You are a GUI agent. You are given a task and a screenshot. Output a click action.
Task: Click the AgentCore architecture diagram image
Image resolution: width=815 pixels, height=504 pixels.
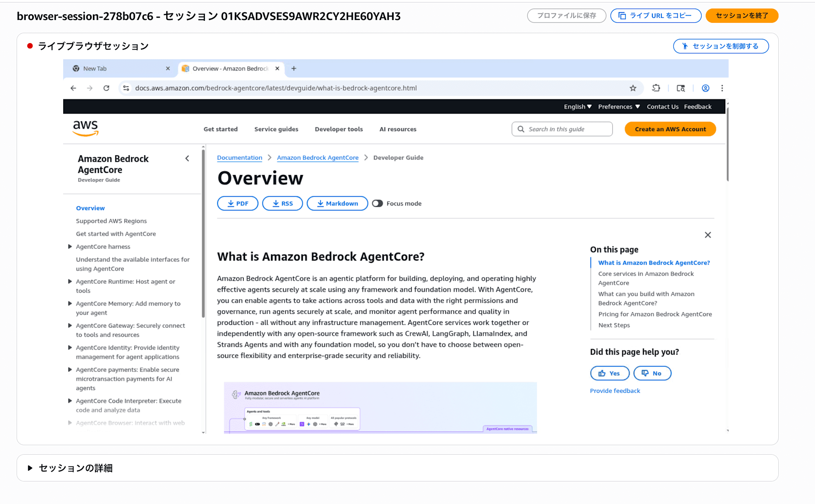(380, 408)
